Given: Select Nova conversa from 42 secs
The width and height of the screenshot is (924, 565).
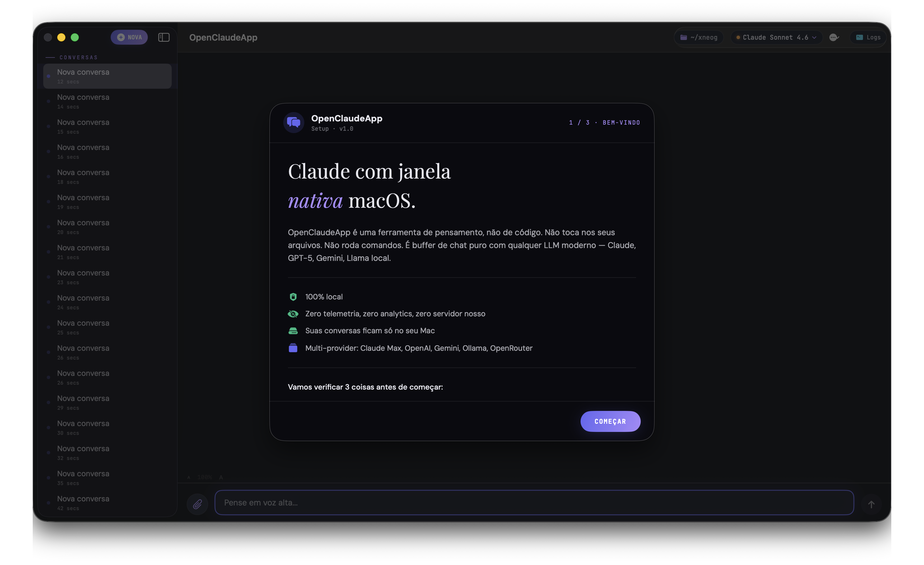Looking at the screenshot, I should (107, 503).
